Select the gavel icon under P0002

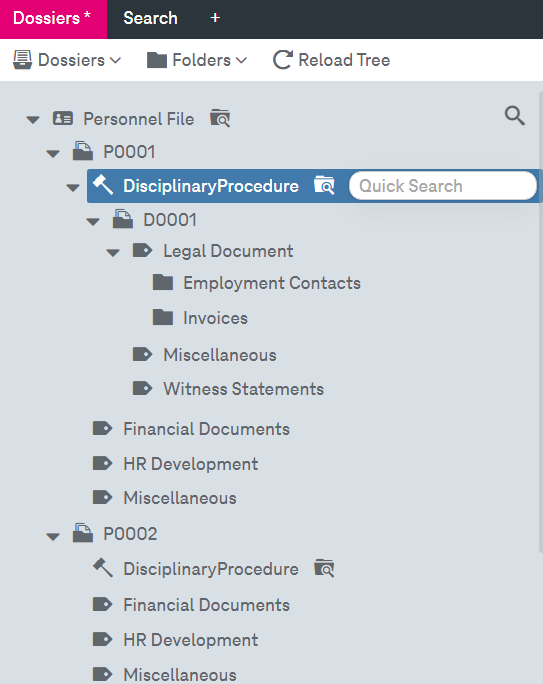[x=103, y=568]
